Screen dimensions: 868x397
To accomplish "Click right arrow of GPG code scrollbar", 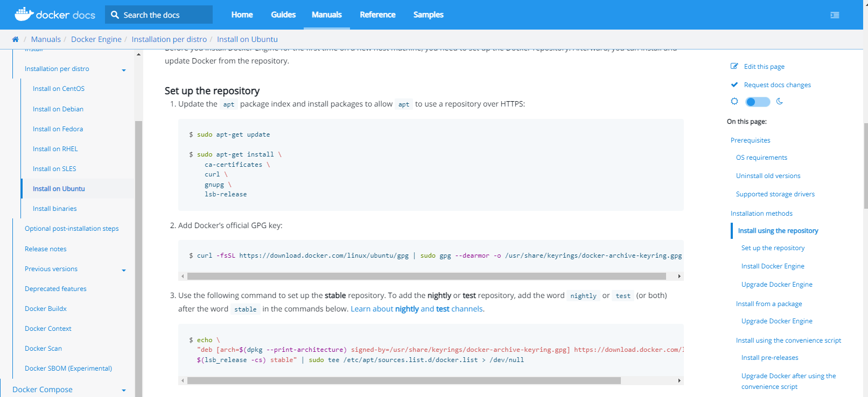I will [x=679, y=276].
